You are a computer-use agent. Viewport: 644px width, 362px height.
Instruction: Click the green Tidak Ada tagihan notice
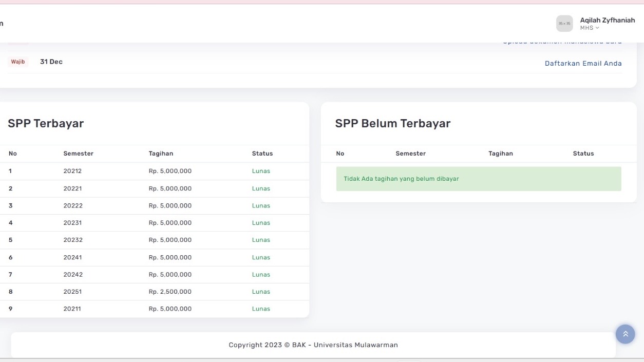pos(478,179)
